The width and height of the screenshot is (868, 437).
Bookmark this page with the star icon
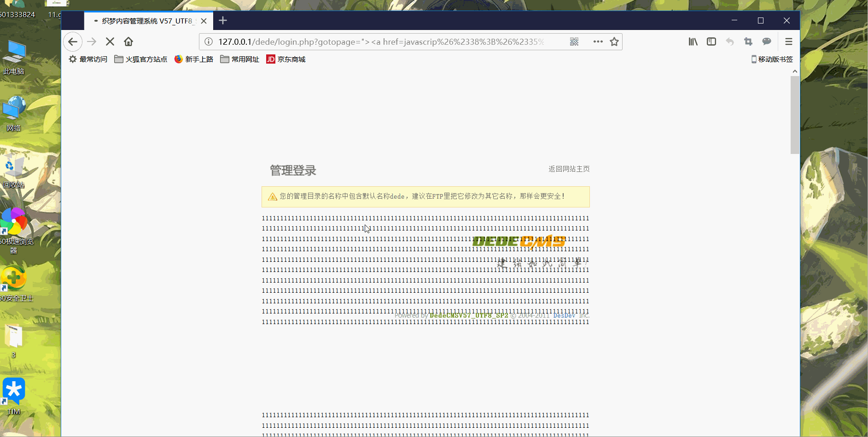click(x=614, y=41)
